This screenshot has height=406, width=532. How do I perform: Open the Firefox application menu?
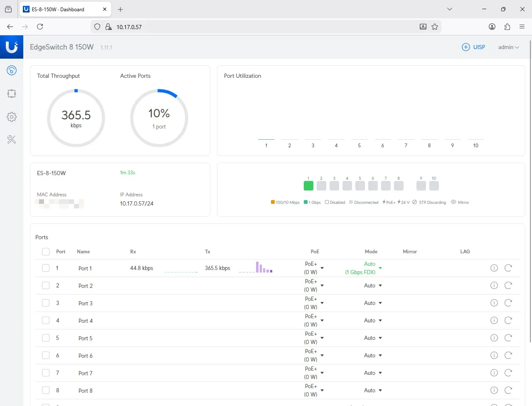pyautogui.click(x=522, y=27)
